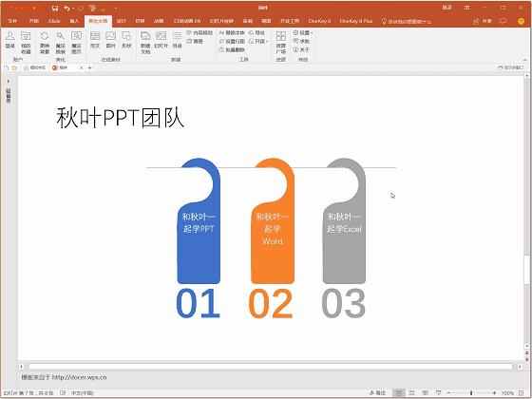Start slideshow from status bar icon
Image resolution: width=532 pixels, height=399 pixels.
[x=438, y=392]
